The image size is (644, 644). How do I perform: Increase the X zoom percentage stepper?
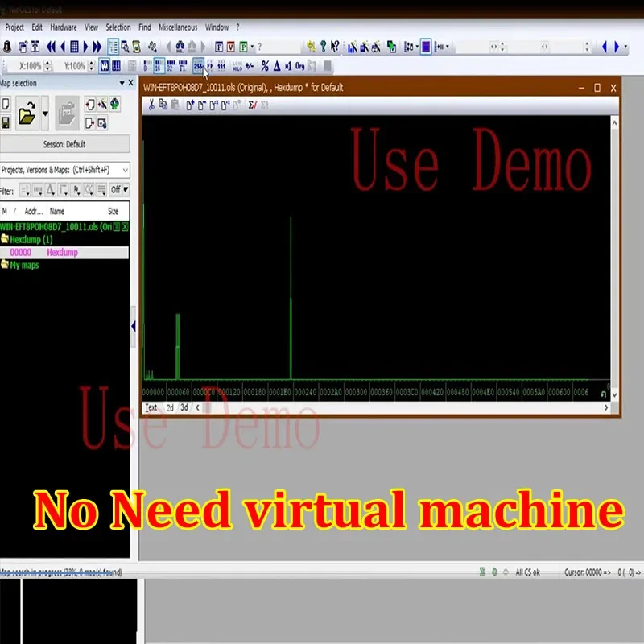47,63
